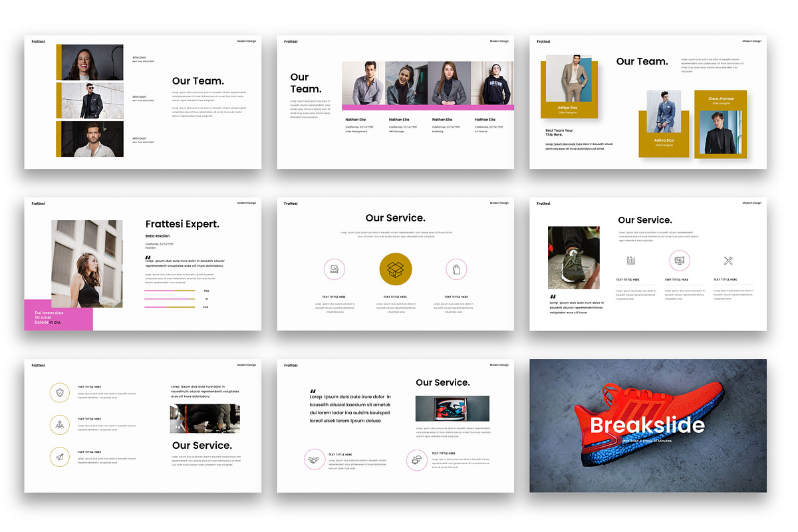This screenshot has height=532, width=798.
Task: Select the shopping bag icon in pink circle
Action: point(456,269)
